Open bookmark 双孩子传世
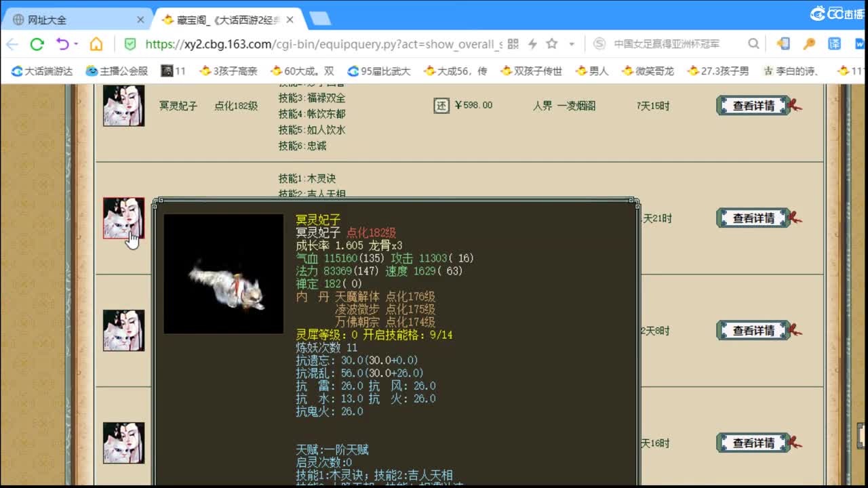The width and height of the screenshot is (868, 488). 532,70
